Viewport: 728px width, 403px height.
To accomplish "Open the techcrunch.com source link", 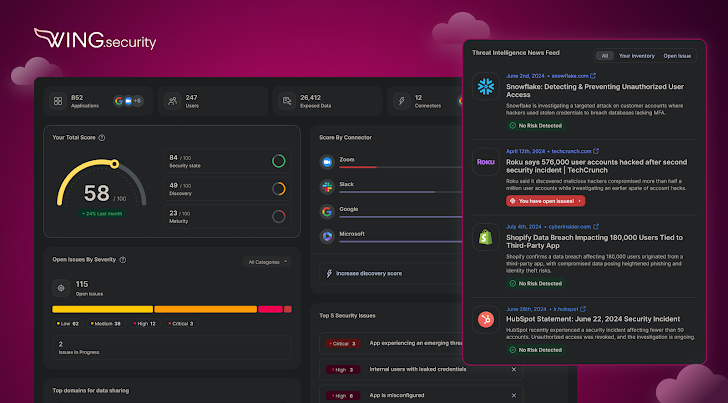I will tap(572, 151).
